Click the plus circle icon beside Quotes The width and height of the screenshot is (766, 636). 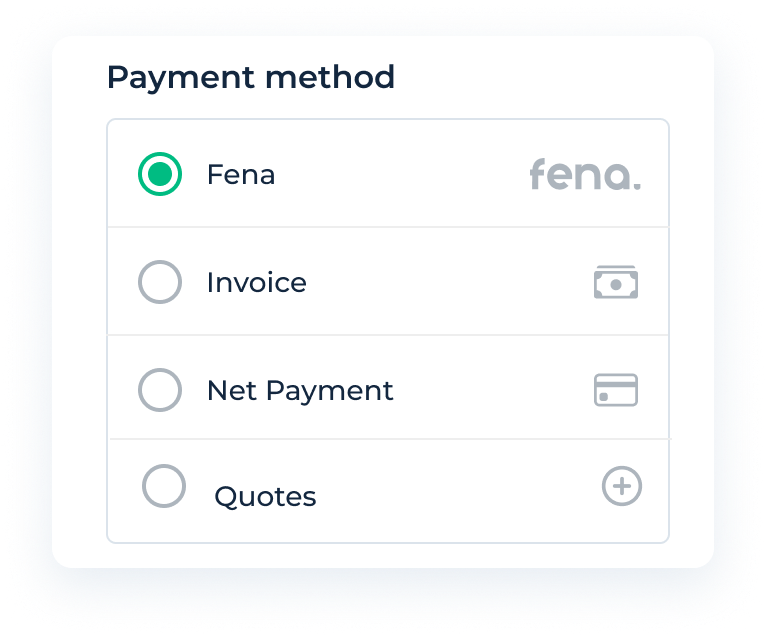pos(622,487)
